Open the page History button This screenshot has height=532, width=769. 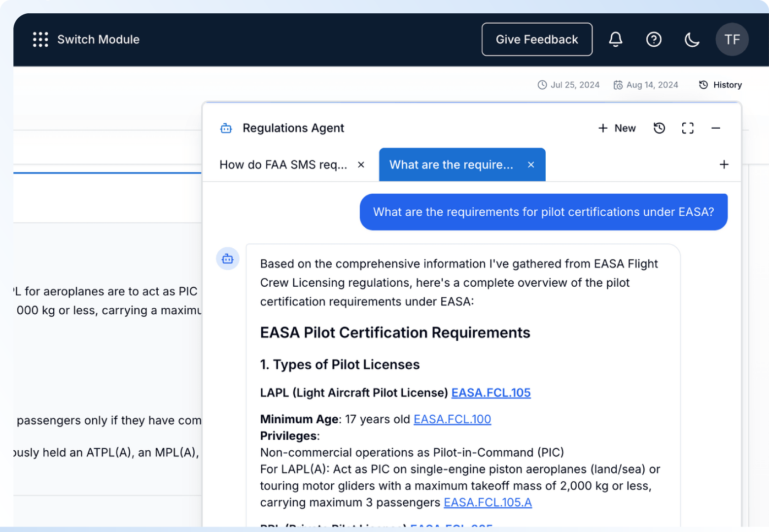click(x=721, y=85)
